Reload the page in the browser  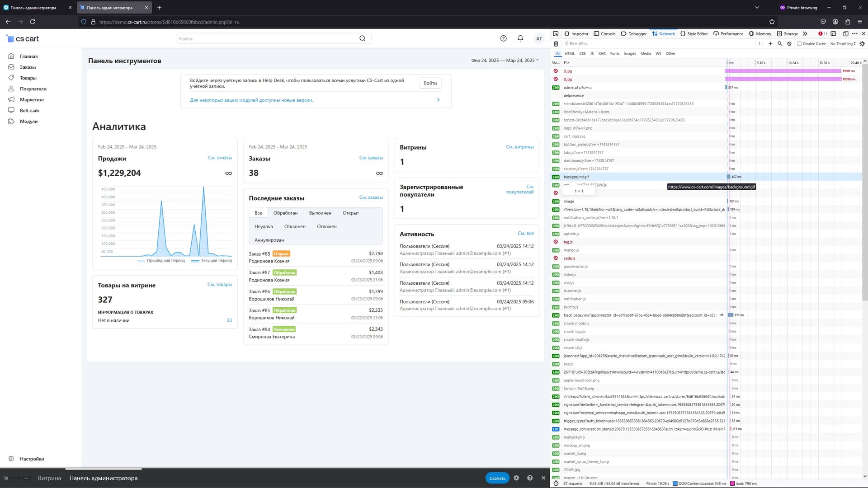33,22
